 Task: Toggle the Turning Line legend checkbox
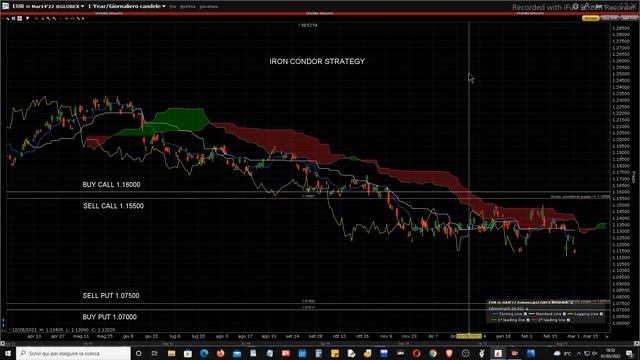(525, 314)
